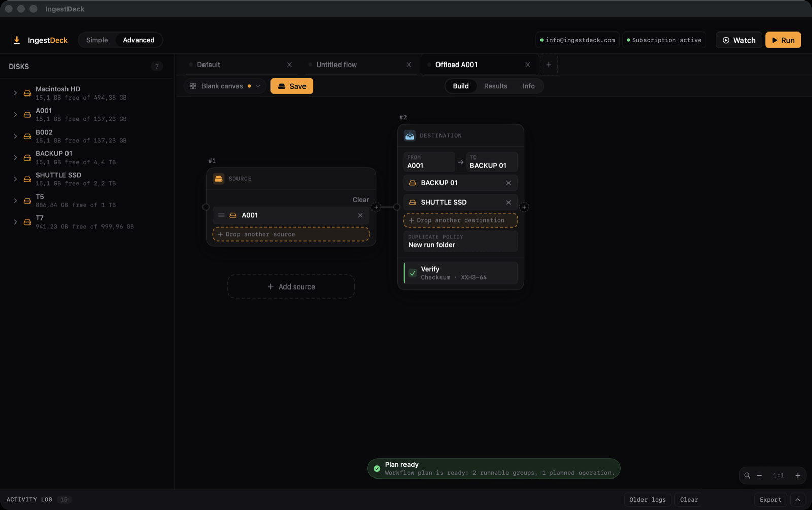
Task: Expand the T5 disk tree
Action: coord(15,201)
